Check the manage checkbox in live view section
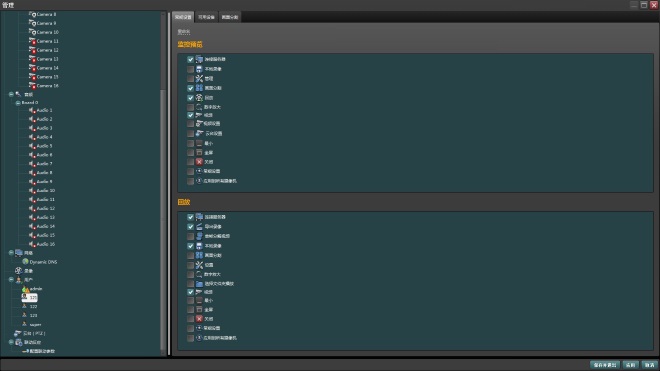The image size is (660, 371). coord(190,79)
